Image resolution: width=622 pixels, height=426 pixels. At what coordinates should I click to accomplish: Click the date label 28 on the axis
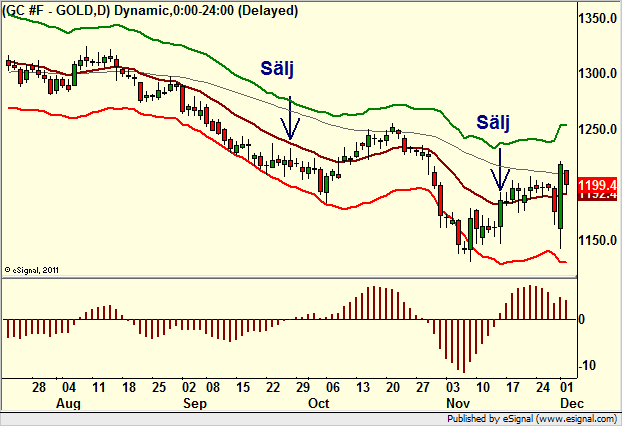coord(38,387)
